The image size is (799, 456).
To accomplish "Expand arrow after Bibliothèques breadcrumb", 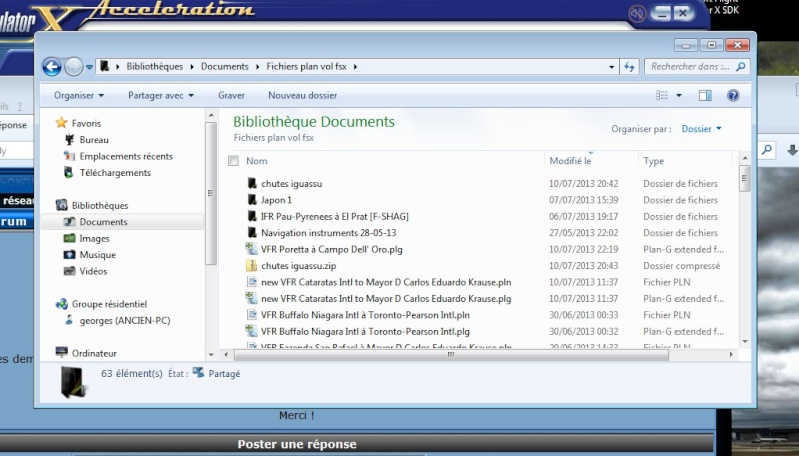I will pos(193,67).
